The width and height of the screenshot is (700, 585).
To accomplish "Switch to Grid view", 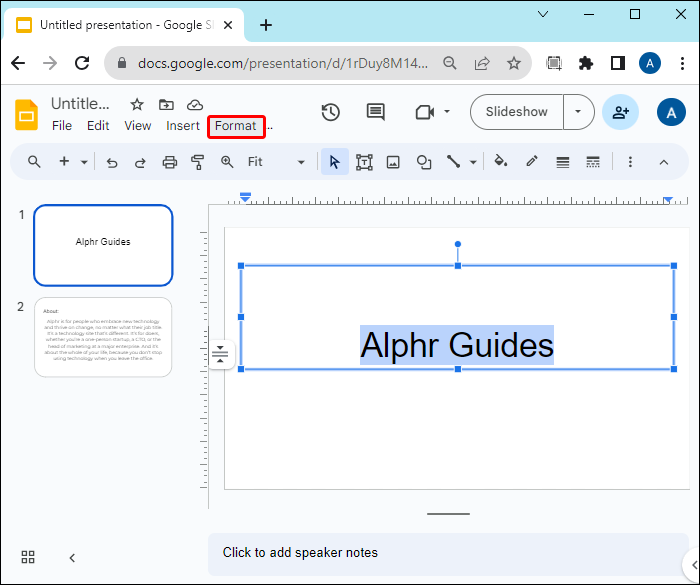I will pyautogui.click(x=28, y=557).
